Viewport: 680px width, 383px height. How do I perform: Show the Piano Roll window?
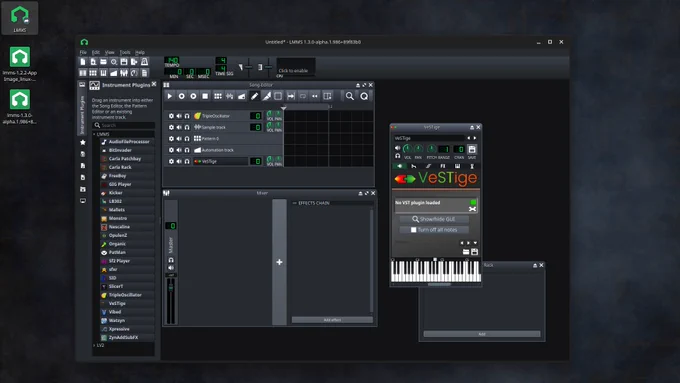(x=103, y=73)
